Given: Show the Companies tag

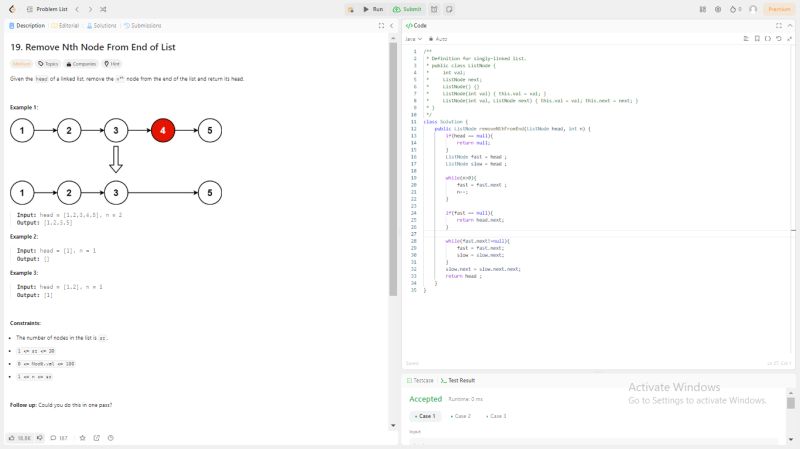Looking at the screenshot, I should 81,64.
